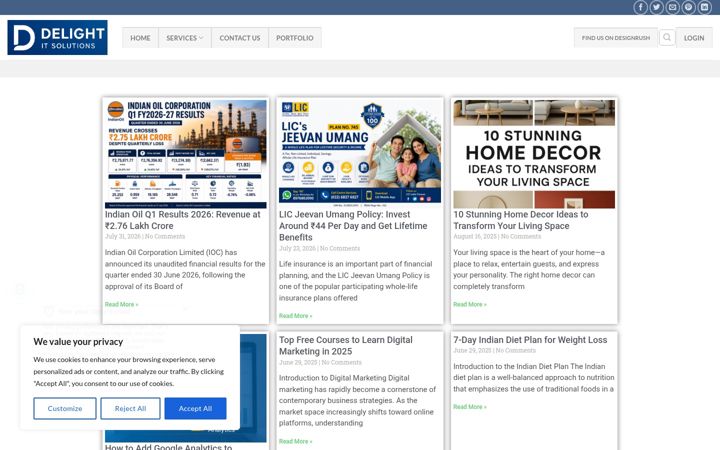The height and width of the screenshot is (450, 720).
Task: Click the Delight IT Solutions logo
Action: 57,37
